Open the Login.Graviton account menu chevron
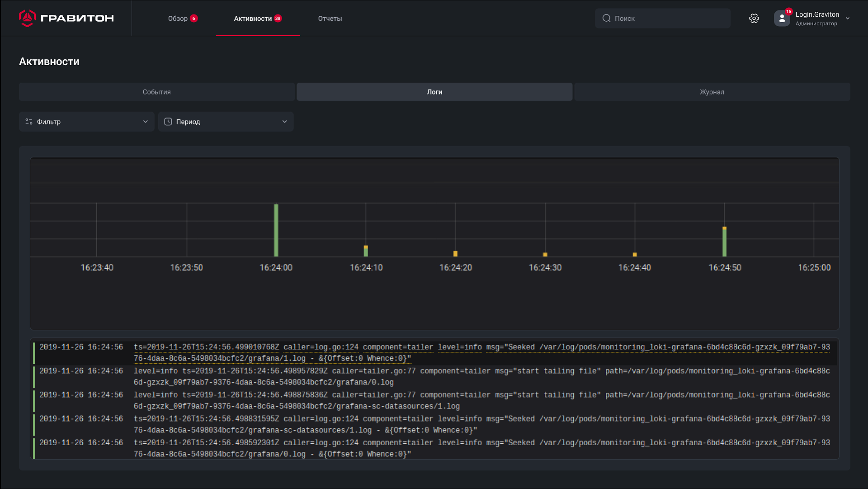The width and height of the screenshot is (868, 489). tap(848, 19)
